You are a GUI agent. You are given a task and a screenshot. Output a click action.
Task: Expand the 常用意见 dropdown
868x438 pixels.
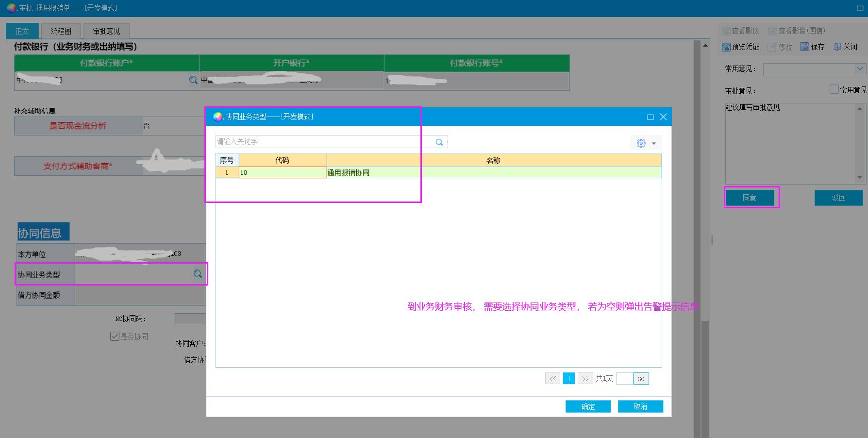(860, 69)
